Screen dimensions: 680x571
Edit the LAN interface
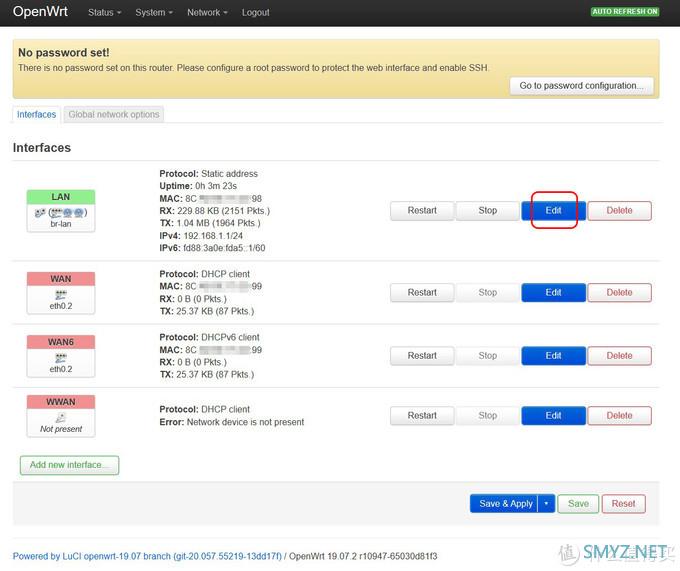553,211
